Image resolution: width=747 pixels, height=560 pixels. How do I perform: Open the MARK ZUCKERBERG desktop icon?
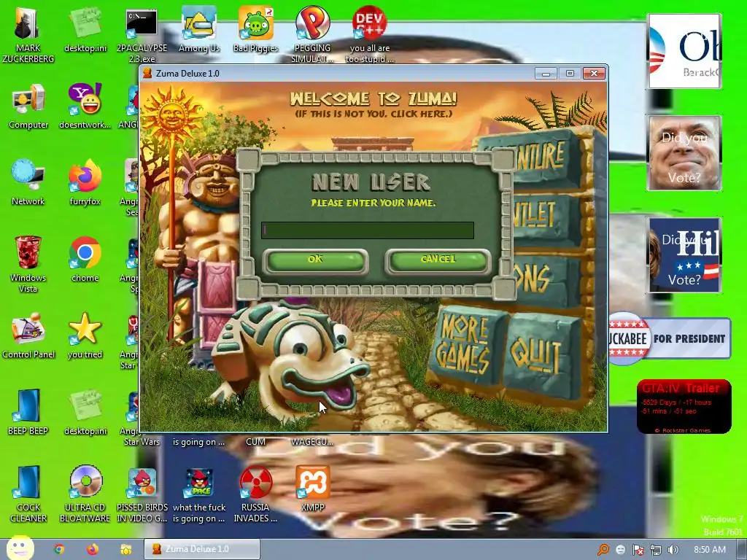point(28,36)
